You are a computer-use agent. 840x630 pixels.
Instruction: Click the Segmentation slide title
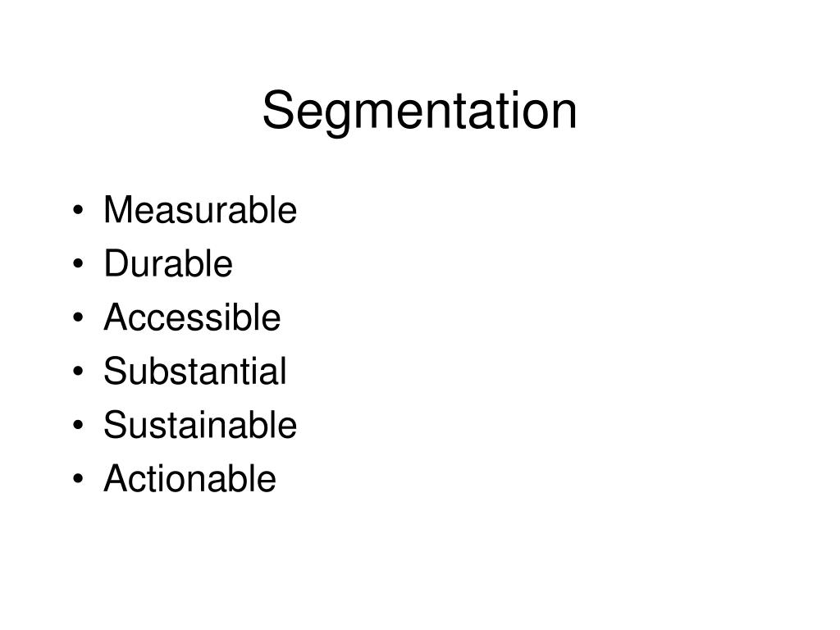[419, 111]
